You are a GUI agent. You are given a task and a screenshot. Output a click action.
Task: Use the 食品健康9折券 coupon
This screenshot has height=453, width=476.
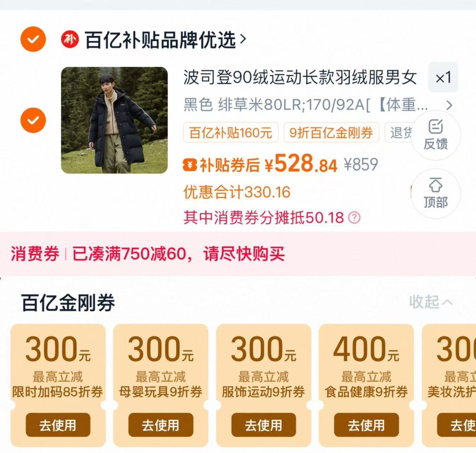point(366,425)
